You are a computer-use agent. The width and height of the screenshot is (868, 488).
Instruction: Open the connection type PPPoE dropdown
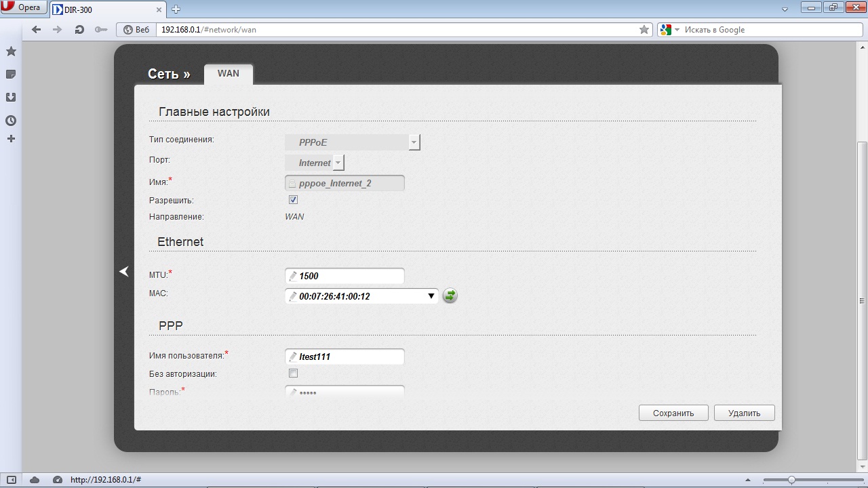pos(353,142)
